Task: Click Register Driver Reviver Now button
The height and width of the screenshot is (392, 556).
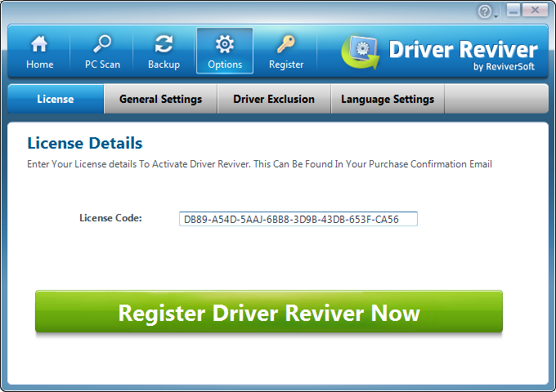Action: pyautogui.click(x=269, y=312)
